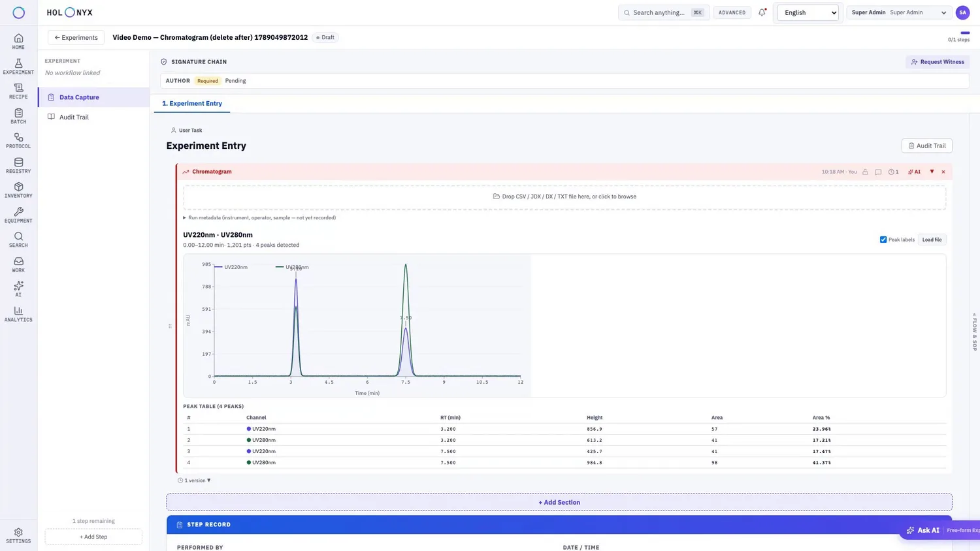The height and width of the screenshot is (551, 980).
Task: Click the 7.50 peak label on chart
Action: click(x=406, y=318)
